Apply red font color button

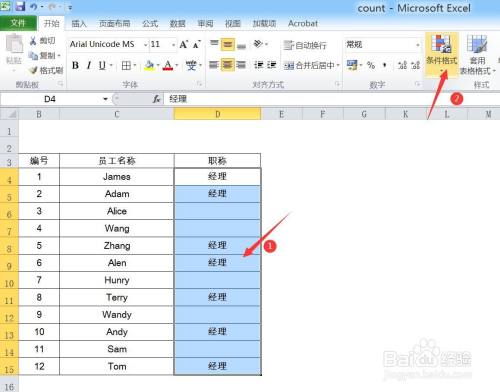coord(168,65)
